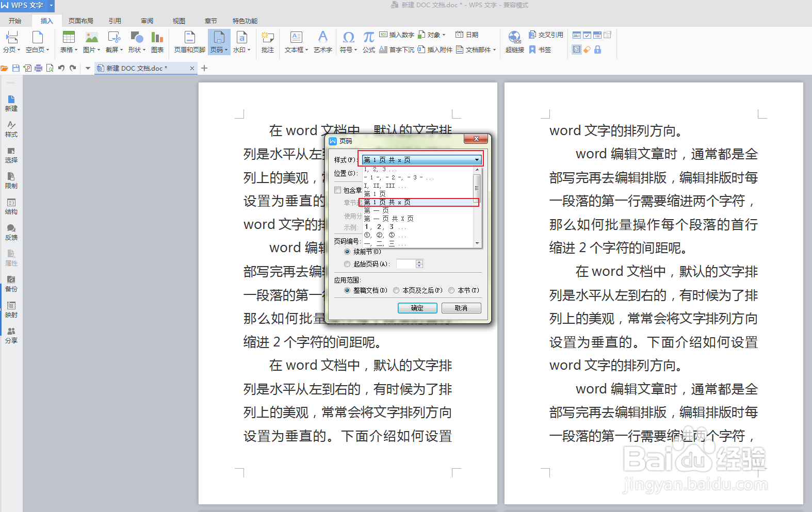Screen dimensions: 812x512
Task: Save document with the floppy disk icon
Action: coord(16,68)
